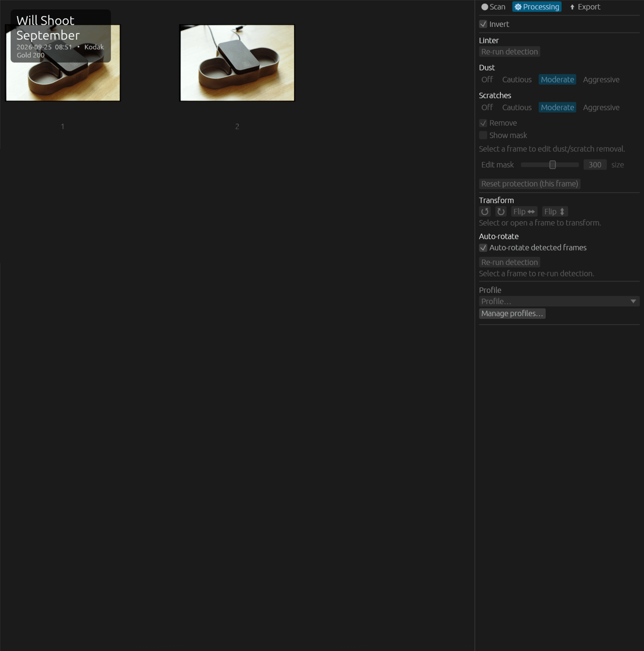Switch to the Scan tab
This screenshot has width=644, height=651.
493,7
